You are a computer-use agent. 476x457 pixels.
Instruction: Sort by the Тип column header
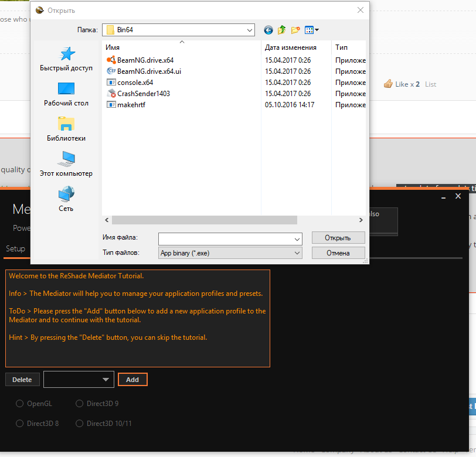(341, 47)
